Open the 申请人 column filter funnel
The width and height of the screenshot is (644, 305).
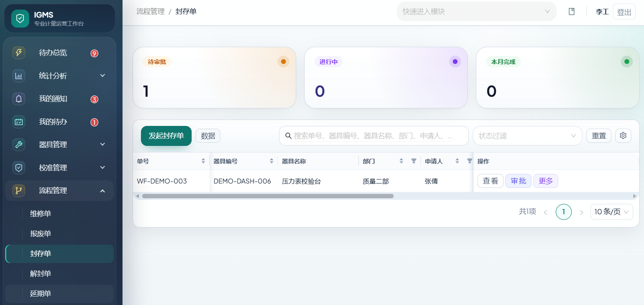470,161
